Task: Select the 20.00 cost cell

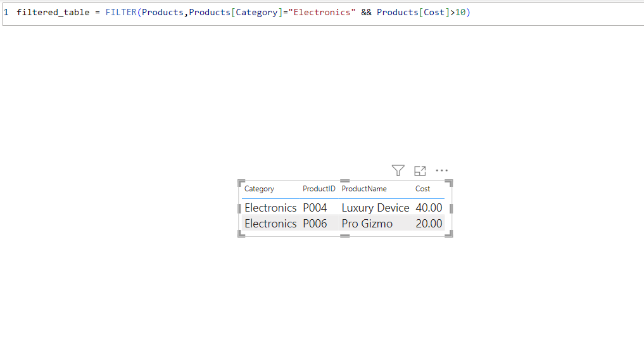Action: (x=429, y=224)
